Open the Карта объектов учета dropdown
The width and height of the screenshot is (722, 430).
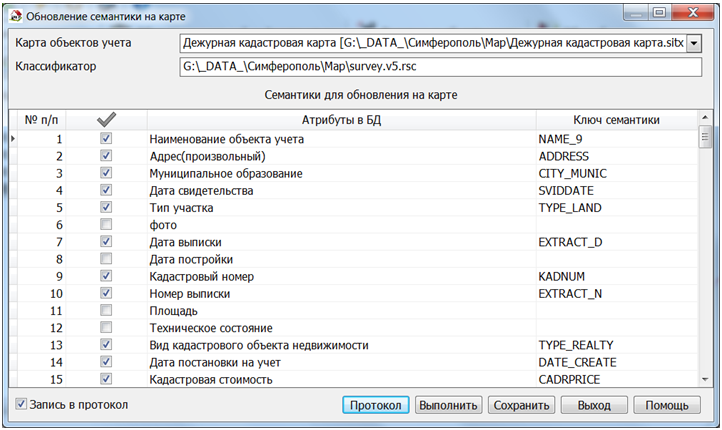[x=694, y=43]
